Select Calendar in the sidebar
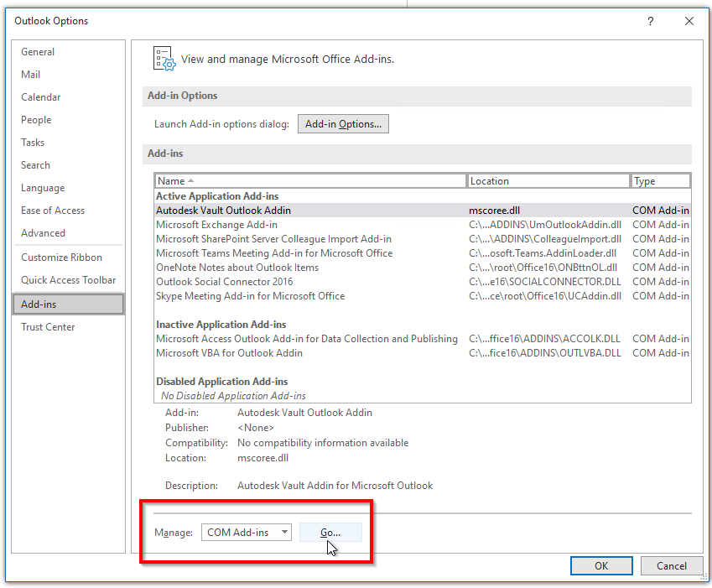The height and width of the screenshot is (588, 712). click(40, 97)
